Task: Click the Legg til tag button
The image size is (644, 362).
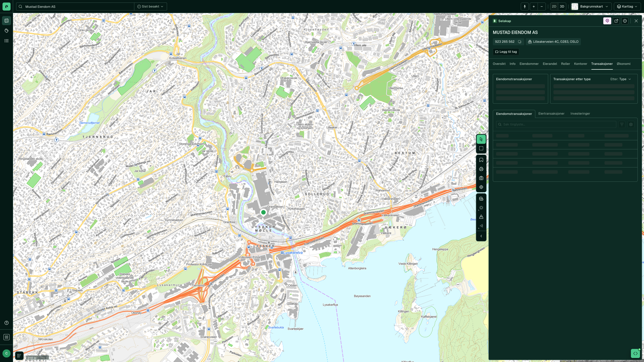Action: coord(506,52)
